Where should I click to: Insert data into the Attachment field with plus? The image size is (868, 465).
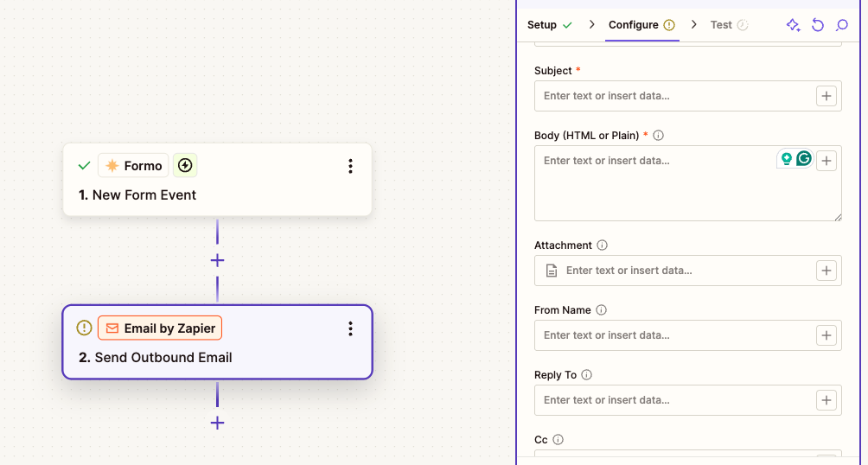[827, 271]
